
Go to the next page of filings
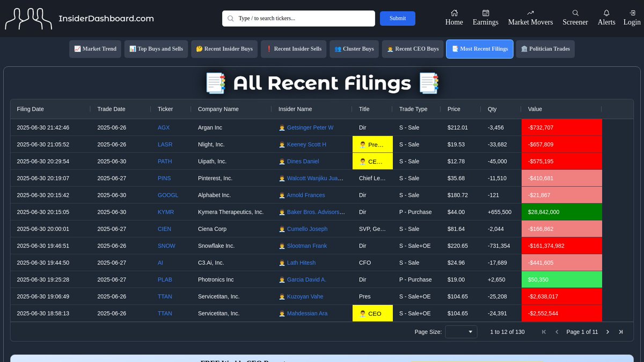tap(608, 332)
